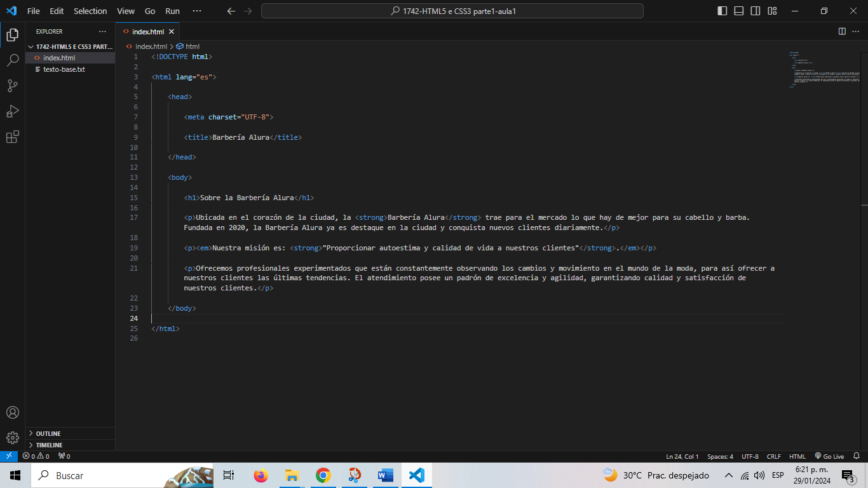Screen dimensions: 868x488
Task: Expand the Outline section
Action: coord(70,433)
